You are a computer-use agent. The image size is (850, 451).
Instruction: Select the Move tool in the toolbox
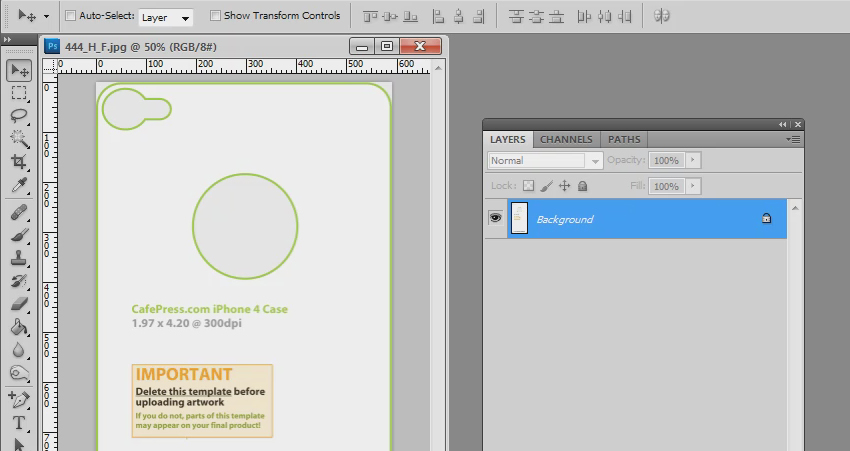[20, 71]
